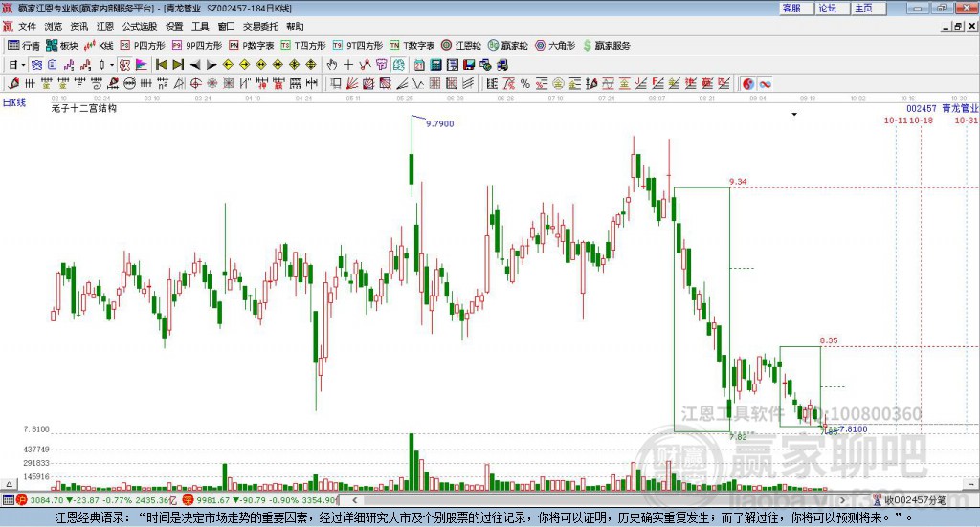
Task: Open the period 日 dropdown arrow
Action: 25,65
